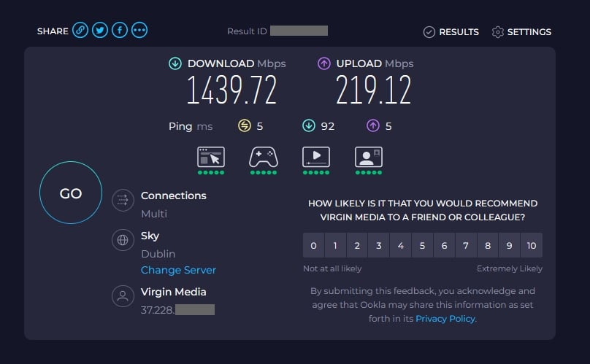Click the Change Server link
590x364 pixels.
tap(178, 270)
